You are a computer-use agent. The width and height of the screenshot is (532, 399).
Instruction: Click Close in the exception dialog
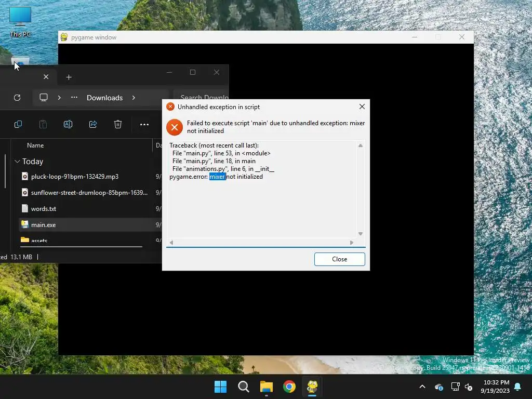[x=339, y=259]
